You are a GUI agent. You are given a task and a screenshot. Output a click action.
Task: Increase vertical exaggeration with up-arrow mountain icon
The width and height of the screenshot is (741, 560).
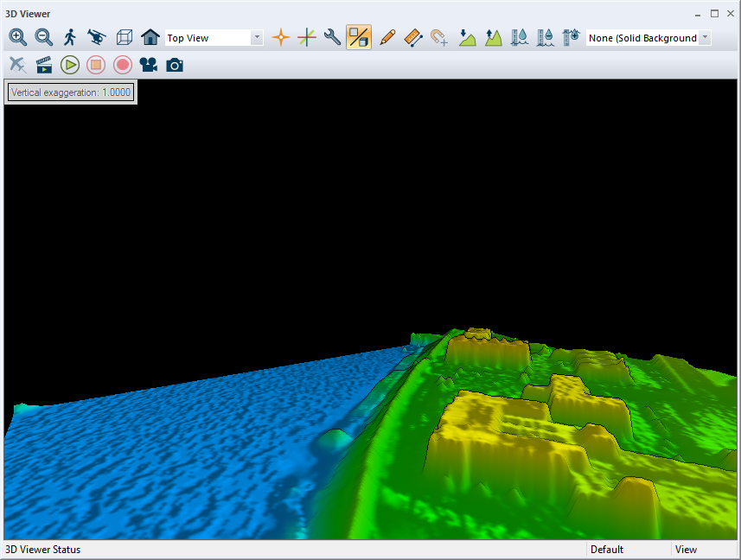[494, 37]
